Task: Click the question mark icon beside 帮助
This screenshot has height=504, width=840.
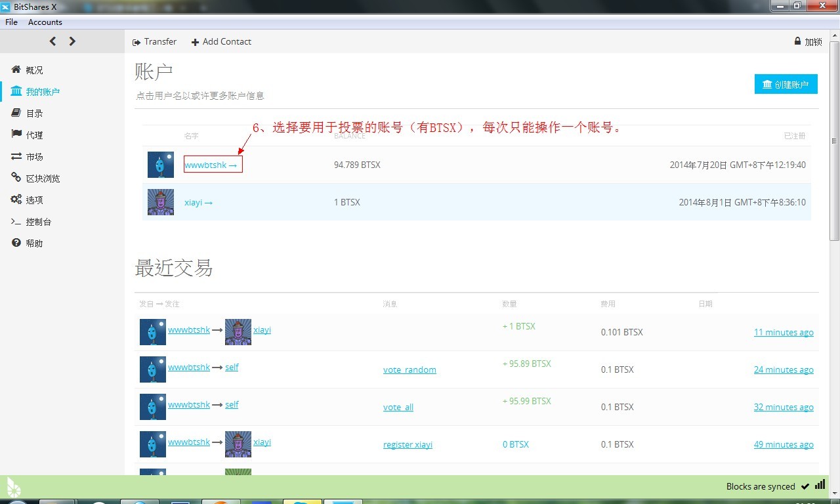Action: click(x=16, y=243)
